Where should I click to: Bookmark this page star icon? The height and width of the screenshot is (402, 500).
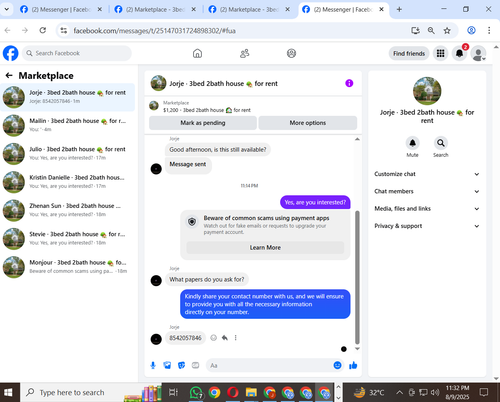(447, 31)
